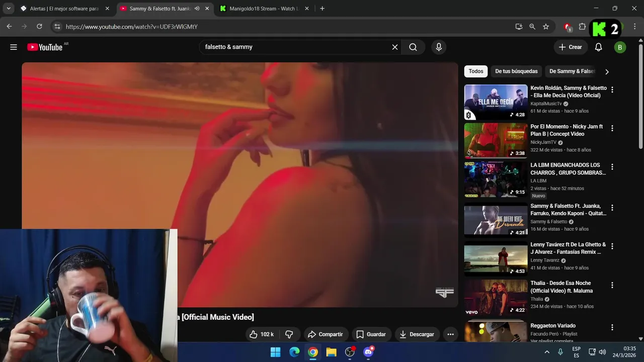Viewport: 644px width, 362px height.
Task: Select the Sammy & Falsetto ft. Juanka tab
Action: click(160, 9)
